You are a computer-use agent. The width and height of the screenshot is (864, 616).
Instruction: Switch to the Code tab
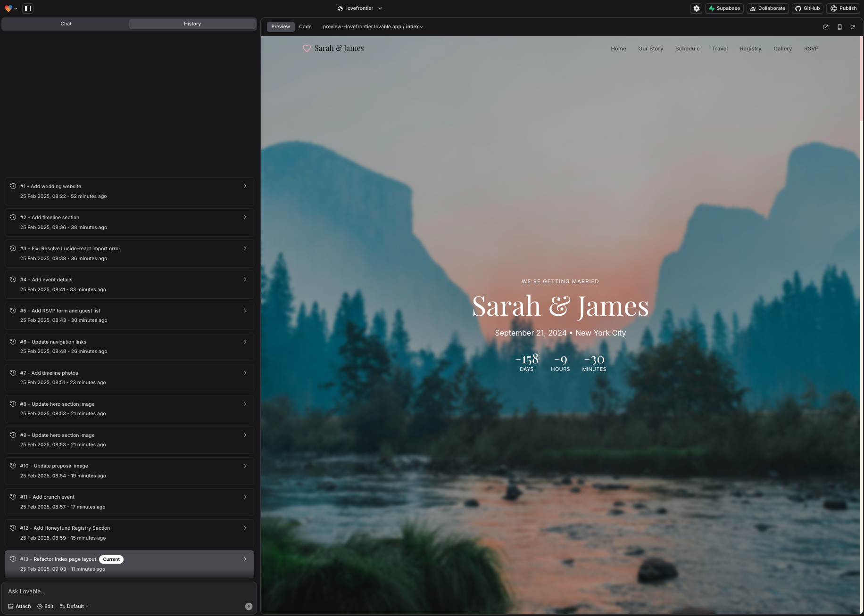305,27
